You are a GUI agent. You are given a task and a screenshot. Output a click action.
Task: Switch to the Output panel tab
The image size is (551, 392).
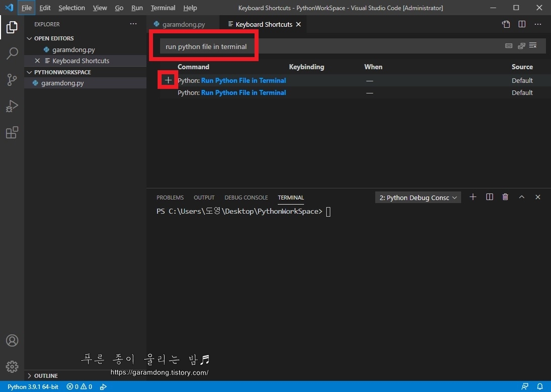click(x=204, y=198)
